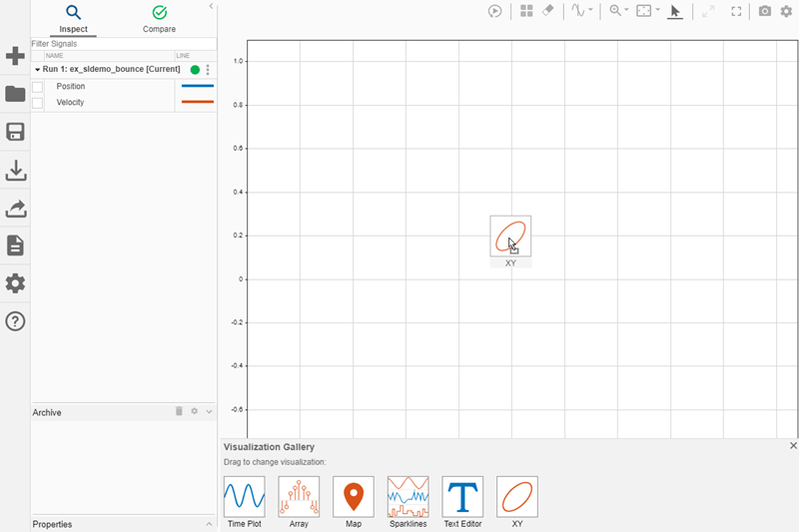Open the subplot layout grid icon
The image size is (799, 532).
coord(526,11)
